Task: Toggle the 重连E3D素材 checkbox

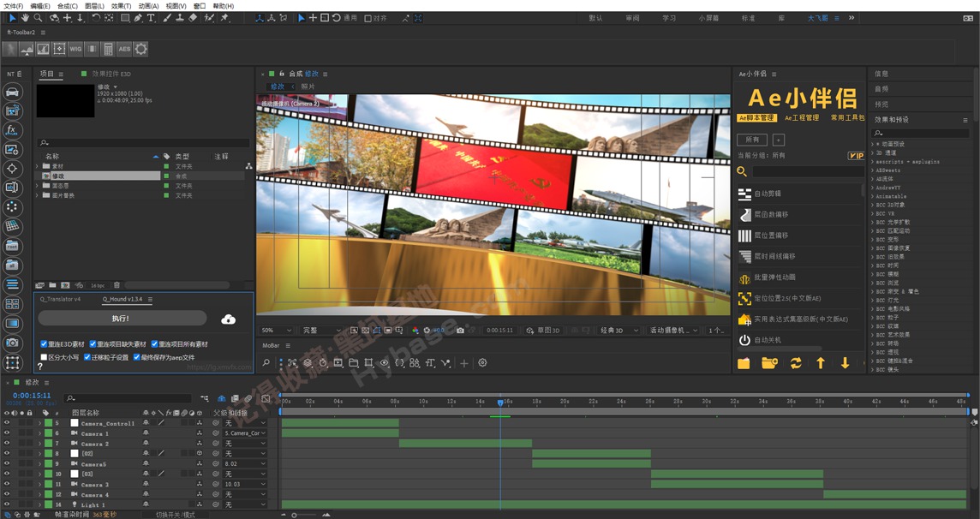Action: 44,344
